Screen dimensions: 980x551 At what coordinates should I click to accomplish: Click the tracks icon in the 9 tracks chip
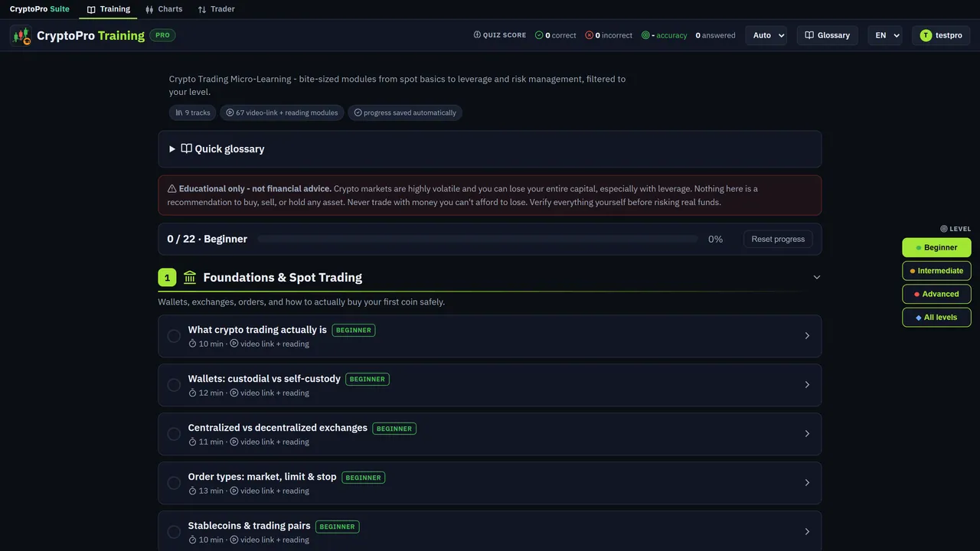pos(179,112)
